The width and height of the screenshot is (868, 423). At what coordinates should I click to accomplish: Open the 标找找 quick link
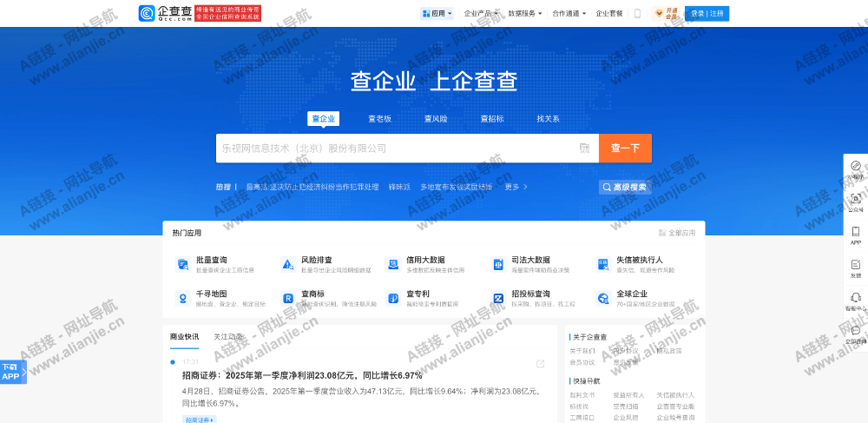[x=579, y=406]
